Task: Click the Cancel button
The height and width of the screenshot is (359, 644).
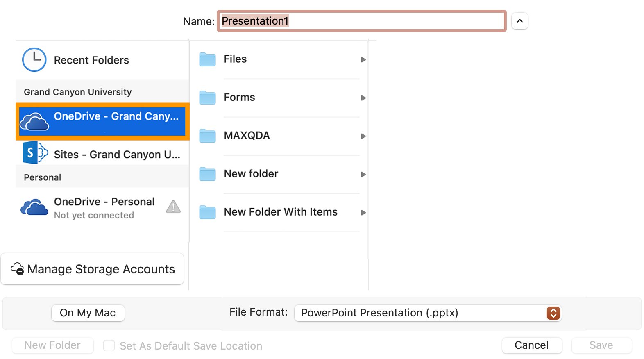Action: (x=531, y=345)
